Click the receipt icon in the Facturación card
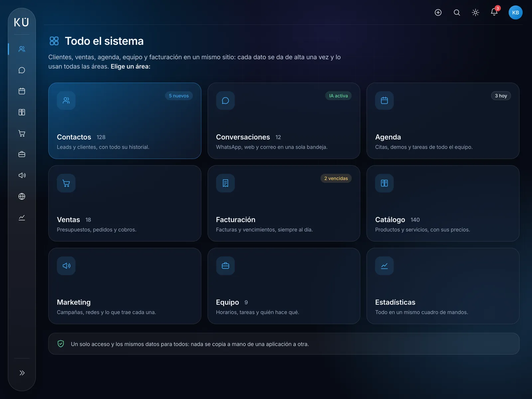Image resolution: width=532 pixels, height=399 pixels. pyautogui.click(x=225, y=183)
